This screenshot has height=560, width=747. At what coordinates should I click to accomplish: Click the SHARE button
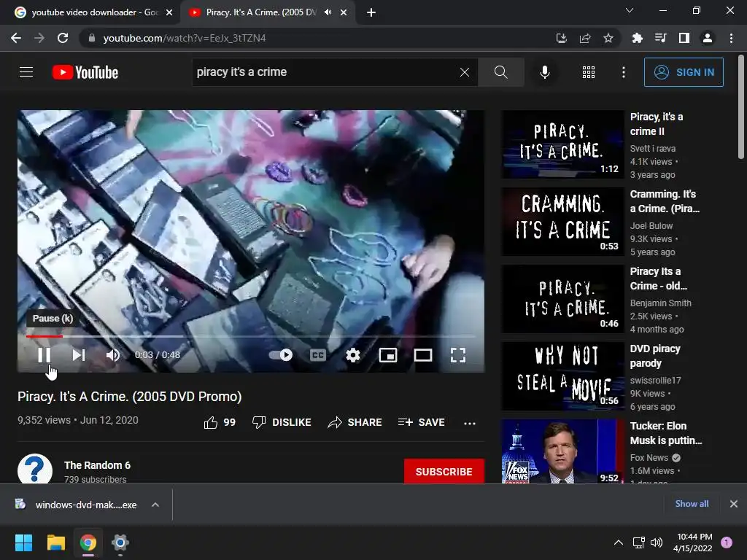tap(355, 422)
